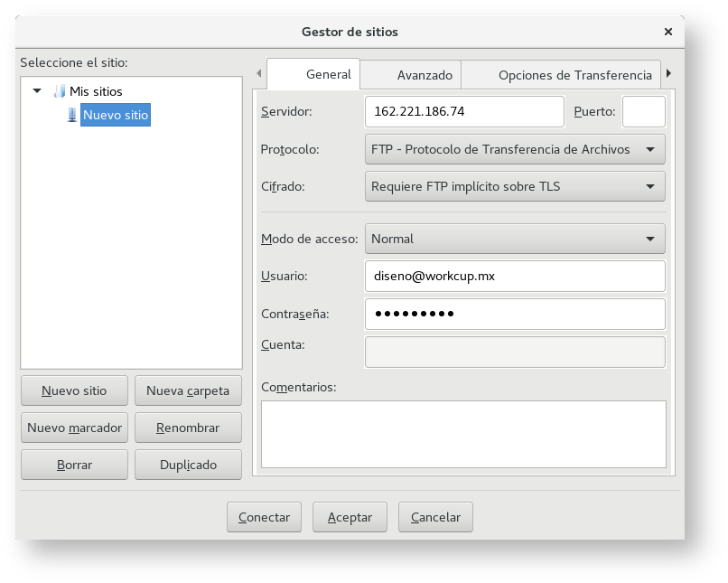The height and width of the screenshot is (583, 728).
Task: Click the Servidor address field
Action: point(464,112)
